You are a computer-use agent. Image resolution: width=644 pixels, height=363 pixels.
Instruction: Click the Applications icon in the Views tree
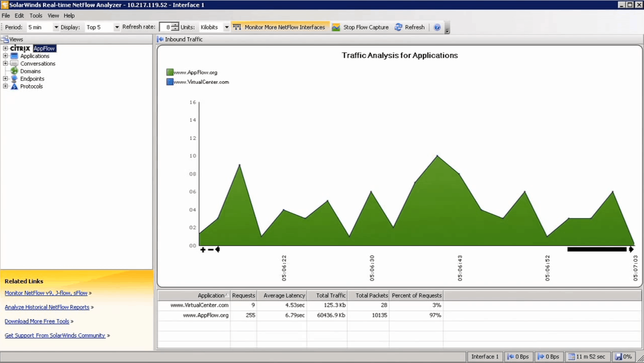coord(14,56)
